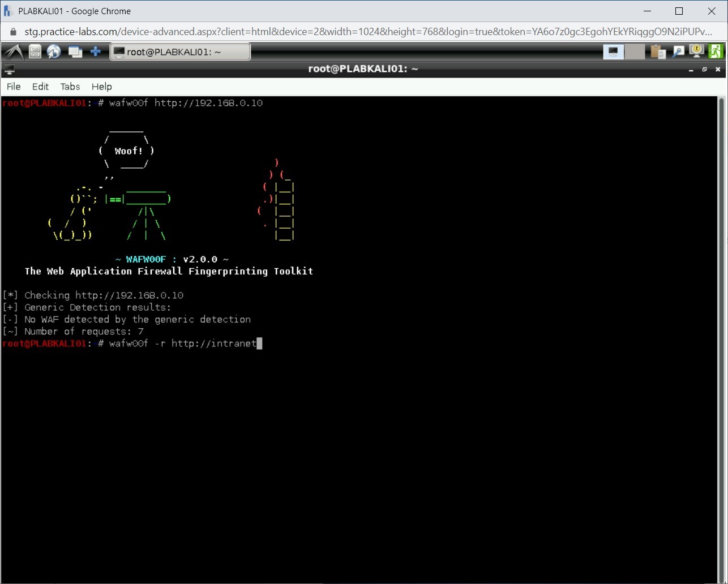Screen dimensions: 728x584
Task: Open the web browser globe icon
Action: pos(54,52)
